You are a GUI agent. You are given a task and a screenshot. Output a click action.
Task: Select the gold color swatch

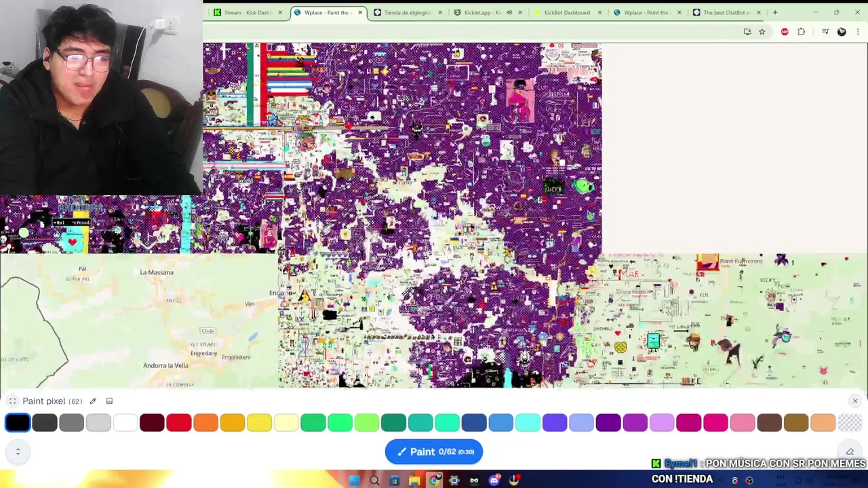233,423
